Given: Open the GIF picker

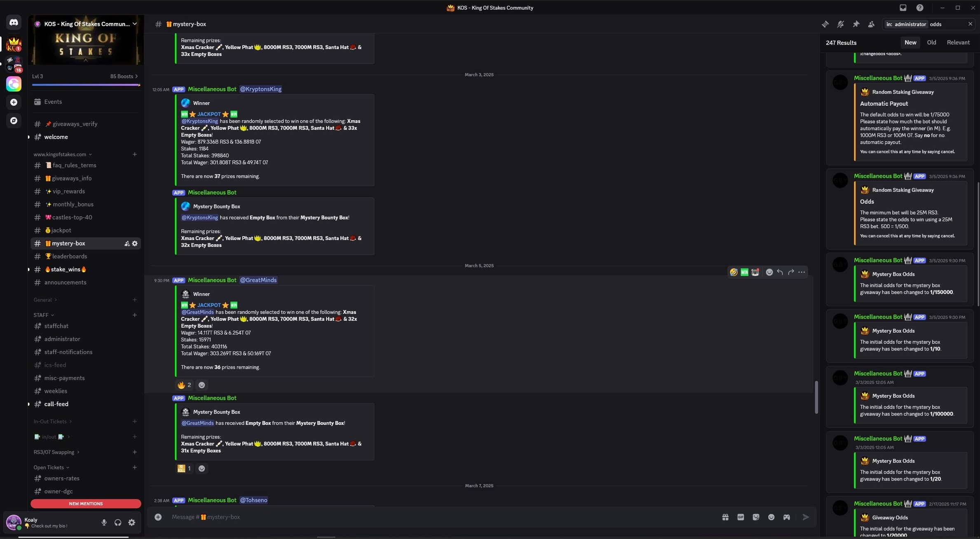Looking at the screenshot, I should (741, 517).
